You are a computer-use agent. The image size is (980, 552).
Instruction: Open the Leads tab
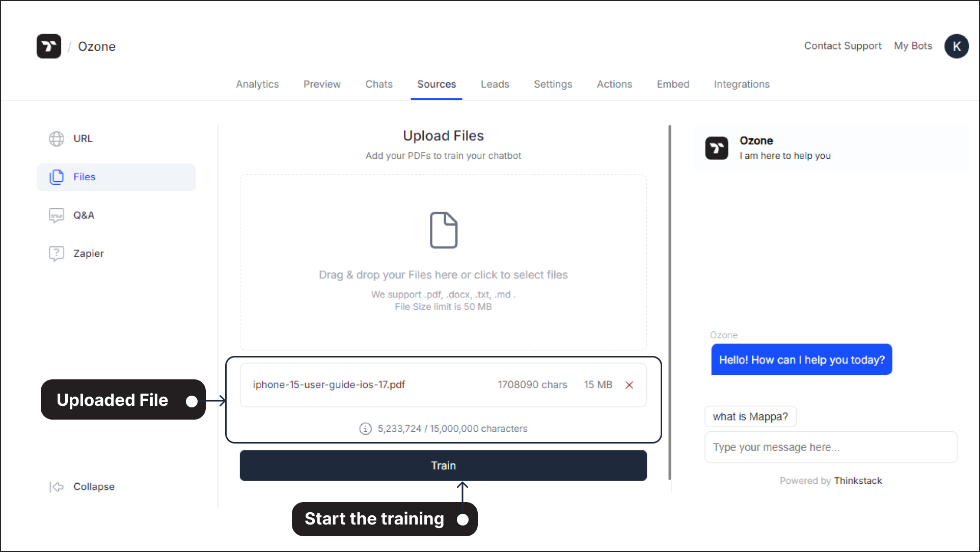pyautogui.click(x=494, y=84)
